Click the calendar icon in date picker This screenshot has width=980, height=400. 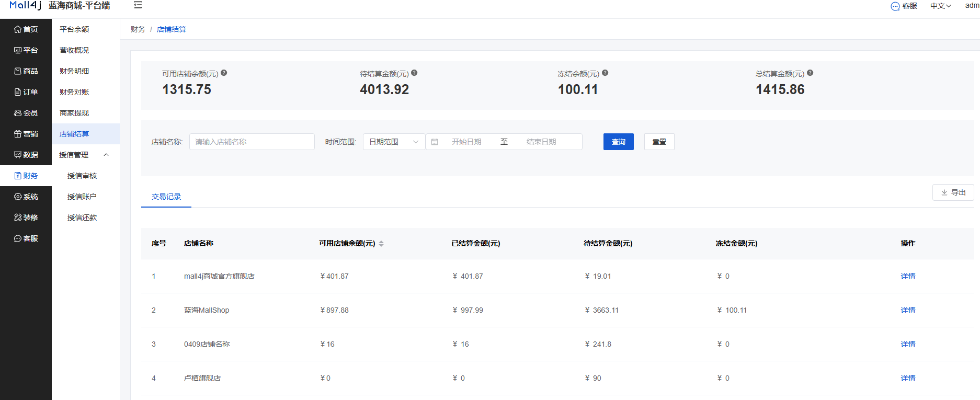click(x=435, y=142)
